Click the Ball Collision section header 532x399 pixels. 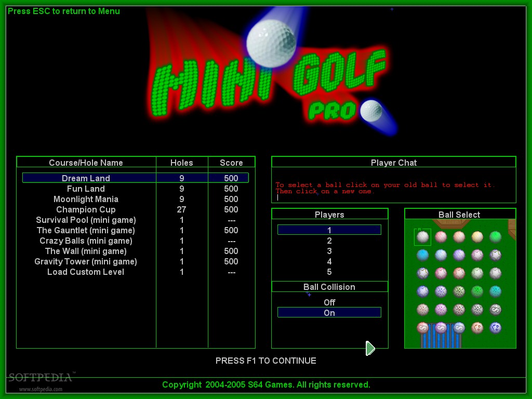coord(329,287)
